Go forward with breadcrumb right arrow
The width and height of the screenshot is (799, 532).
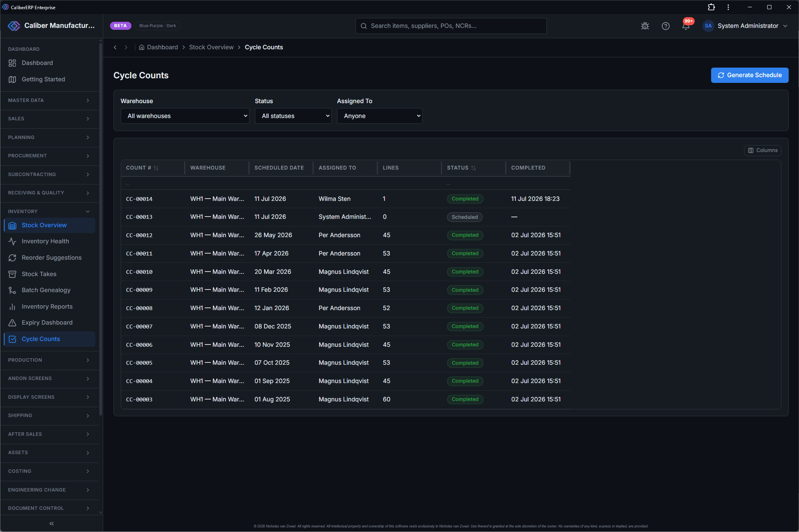tap(126, 47)
